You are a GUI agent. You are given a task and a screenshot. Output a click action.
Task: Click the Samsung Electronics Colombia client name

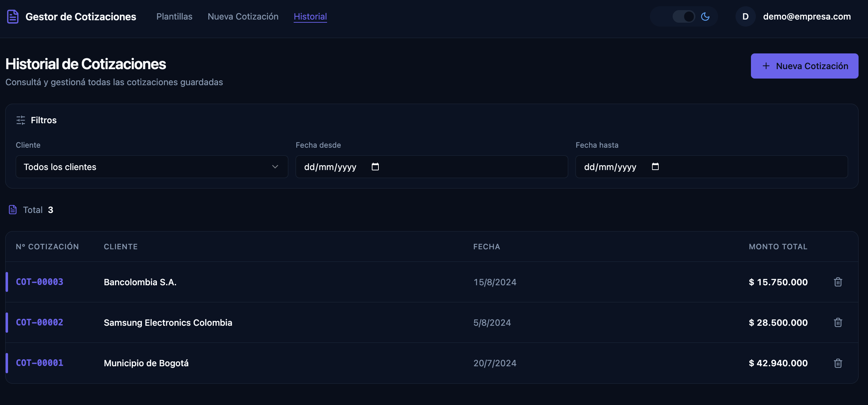click(168, 323)
